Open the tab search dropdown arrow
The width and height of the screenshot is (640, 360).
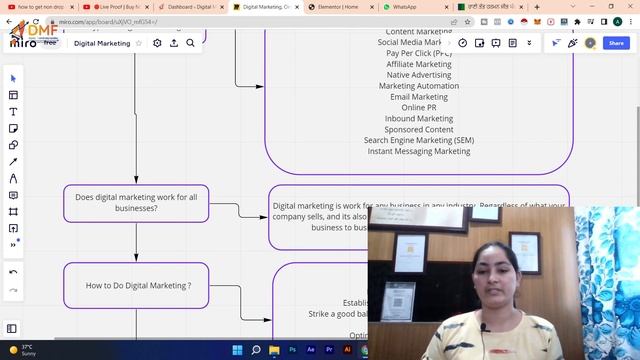(x=572, y=7)
